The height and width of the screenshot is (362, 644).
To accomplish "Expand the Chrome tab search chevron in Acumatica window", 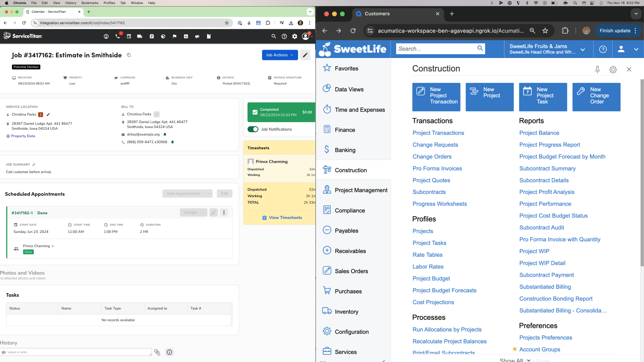I will 636,14.
